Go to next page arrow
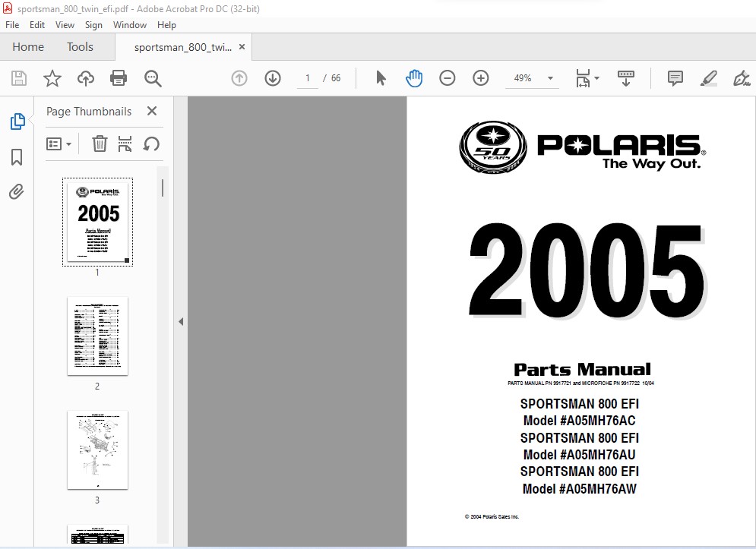756x549 pixels. (x=273, y=78)
